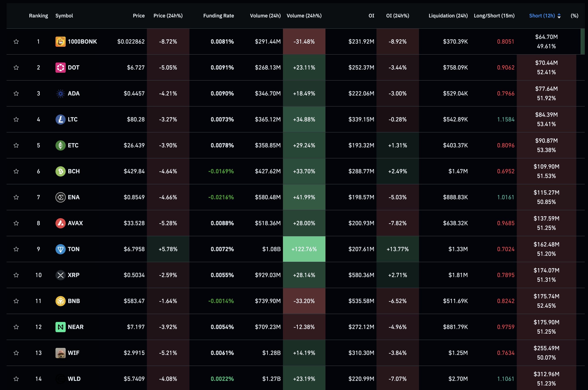The width and height of the screenshot is (588, 390).
Task: Click BNB's -33.20% volume change cell
Action: (x=304, y=301)
